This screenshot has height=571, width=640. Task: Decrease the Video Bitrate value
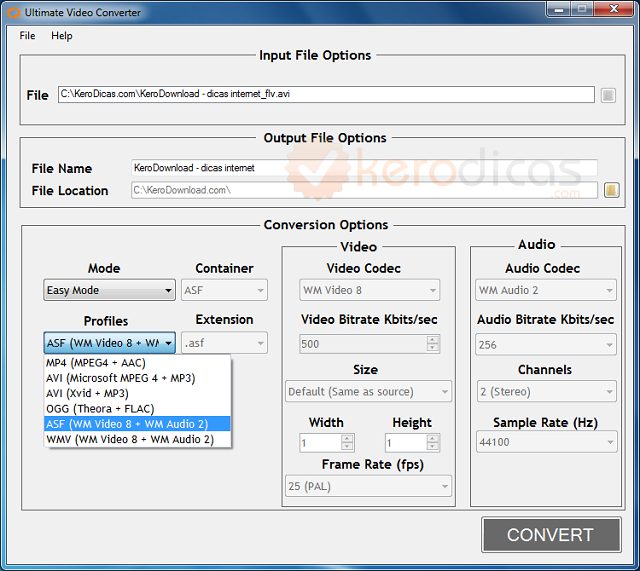click(x=433, y=348)
